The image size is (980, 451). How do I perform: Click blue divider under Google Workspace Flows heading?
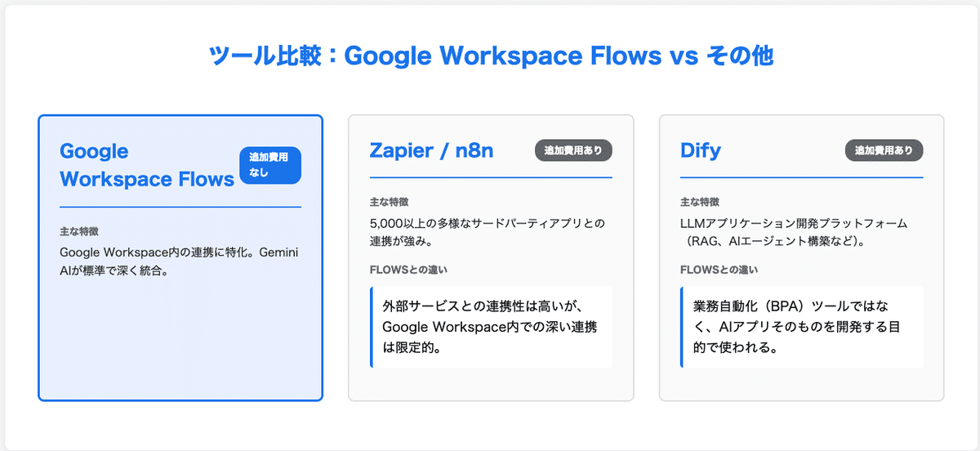click(x=180, y=208)
